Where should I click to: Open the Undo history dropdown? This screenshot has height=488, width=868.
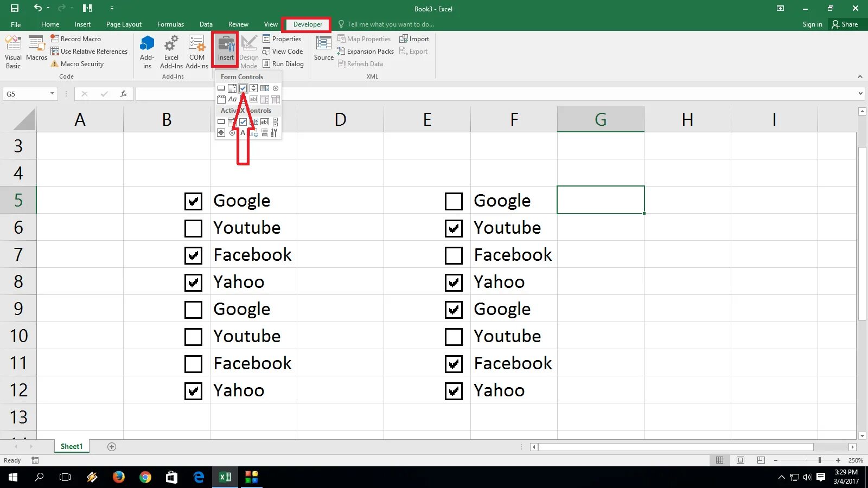[x=48, y=8]
